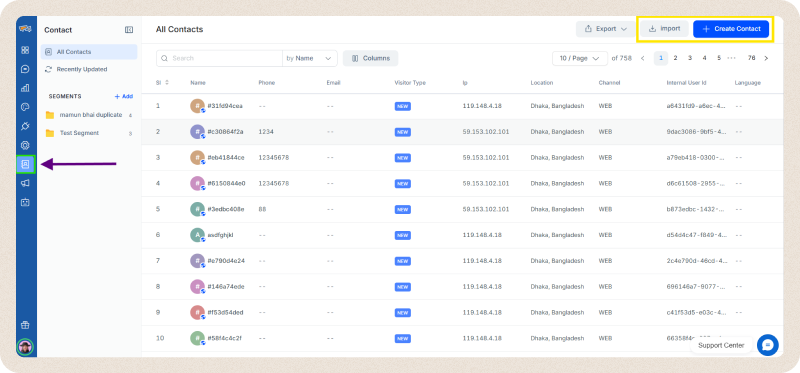Jump to last page 76
Screen dimensions: 800x373
pyautogui.click(x=751, y=58)
